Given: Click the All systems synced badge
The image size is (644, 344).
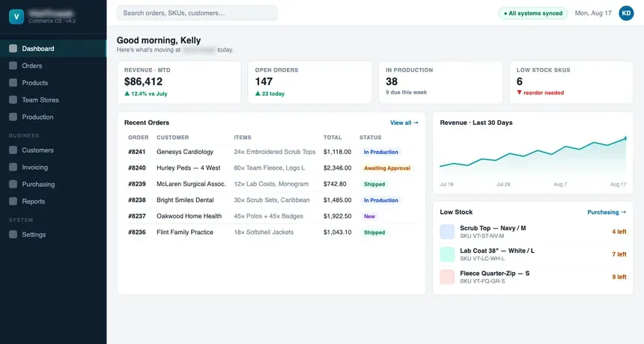Looking at the screenshot, I should (533, 13).
